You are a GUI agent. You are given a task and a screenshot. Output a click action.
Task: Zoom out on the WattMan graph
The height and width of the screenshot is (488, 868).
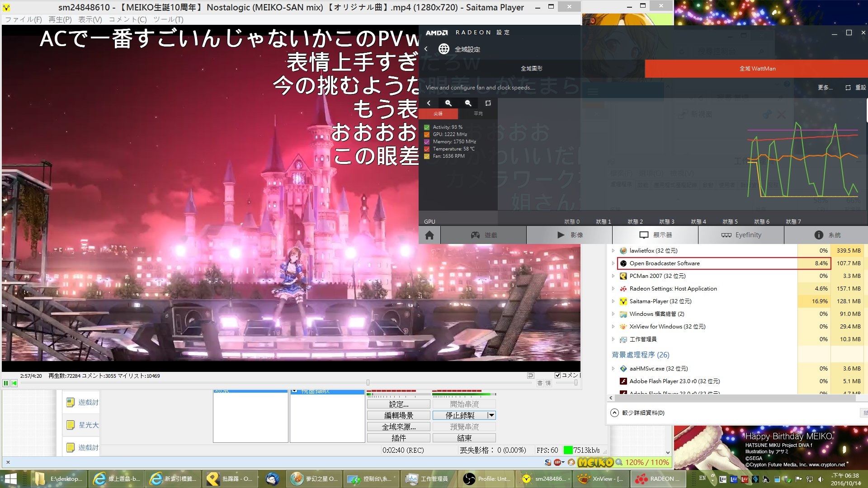[x=468, y=103]
